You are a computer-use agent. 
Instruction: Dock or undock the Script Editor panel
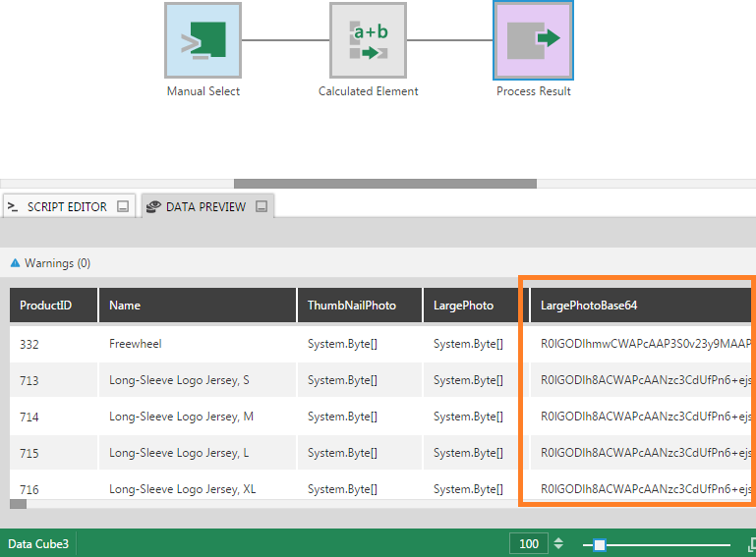[123, 206]
